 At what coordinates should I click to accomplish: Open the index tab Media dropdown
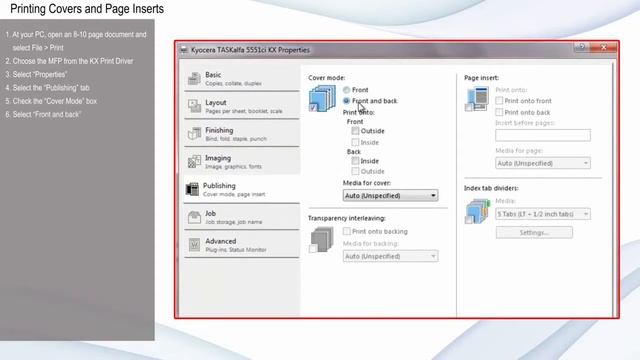[x=543, y=214]
